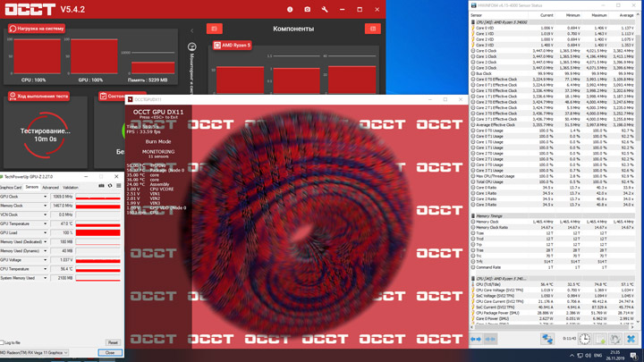Open the GPU-Z hamburger menu icon
The width and height of the screenshot is (644, 362).
tap(119, 186)
